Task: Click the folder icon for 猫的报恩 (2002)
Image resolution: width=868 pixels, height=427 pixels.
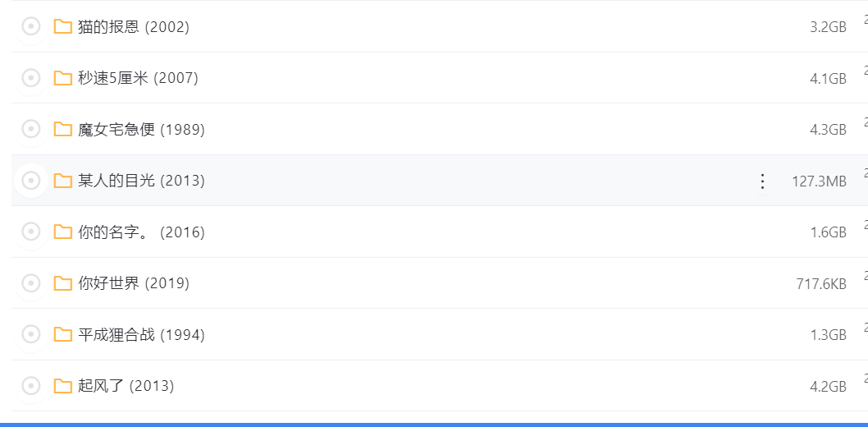Action: pos(62,26)
